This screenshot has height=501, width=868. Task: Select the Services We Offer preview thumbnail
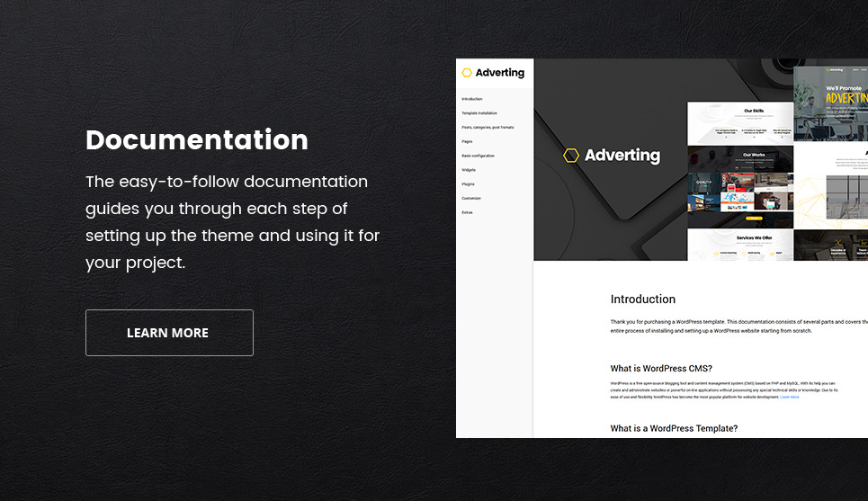(740, 244)
